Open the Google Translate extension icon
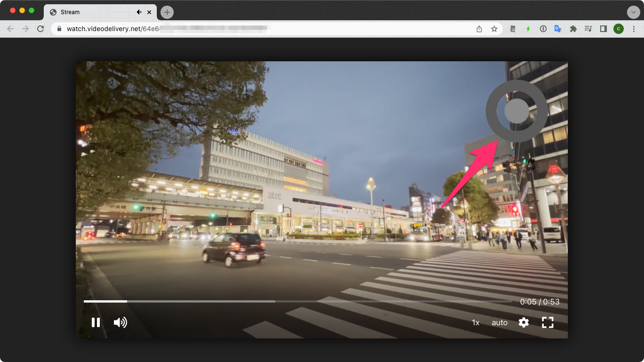The image size is (644, 362). [558, 29]
